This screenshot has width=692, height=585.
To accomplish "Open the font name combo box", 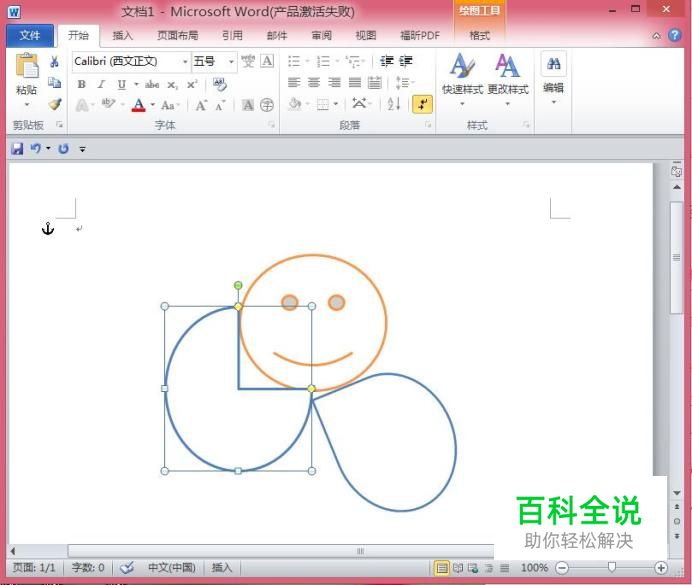I will (131, 61).
